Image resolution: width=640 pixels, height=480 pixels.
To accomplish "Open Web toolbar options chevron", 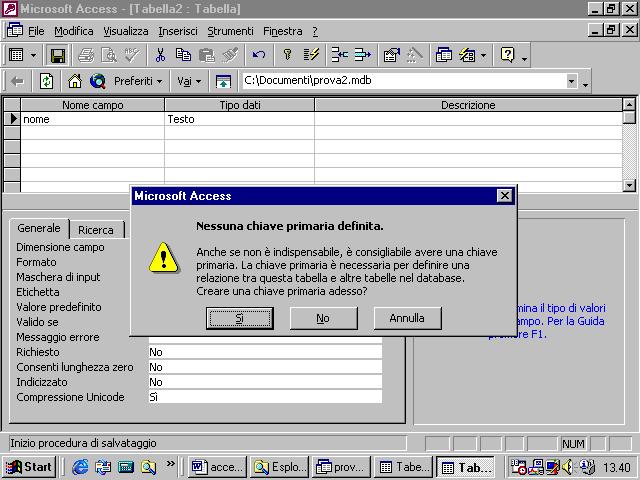I will pos(585,84).
